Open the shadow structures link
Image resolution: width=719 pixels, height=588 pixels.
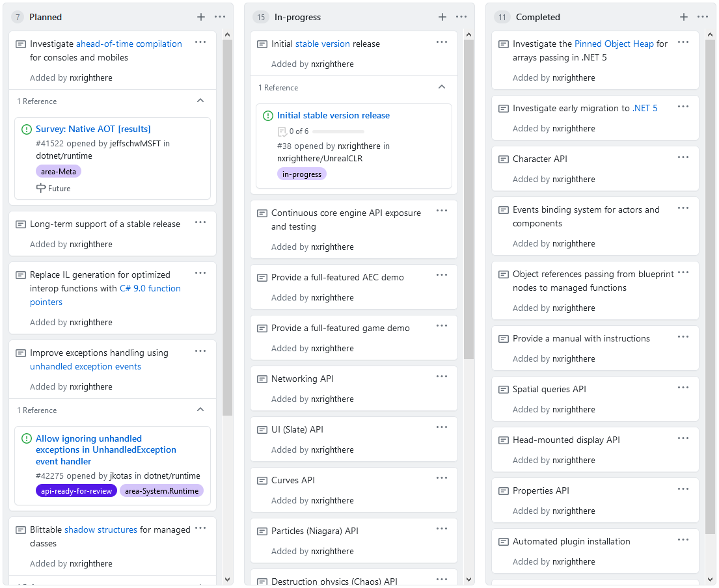point(100,530)
